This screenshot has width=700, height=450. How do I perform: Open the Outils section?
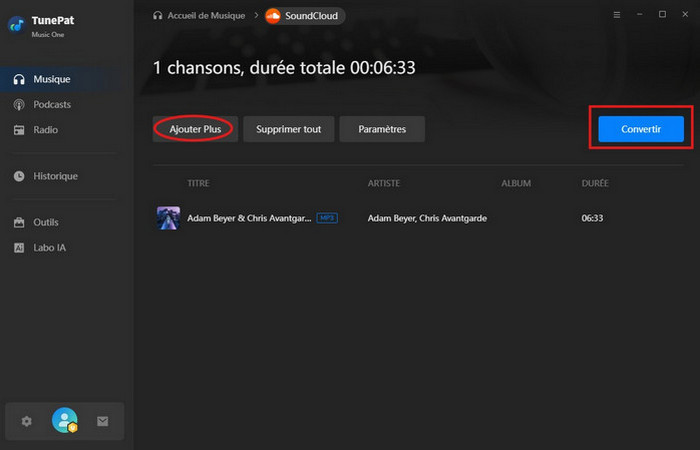click(46, 222)
